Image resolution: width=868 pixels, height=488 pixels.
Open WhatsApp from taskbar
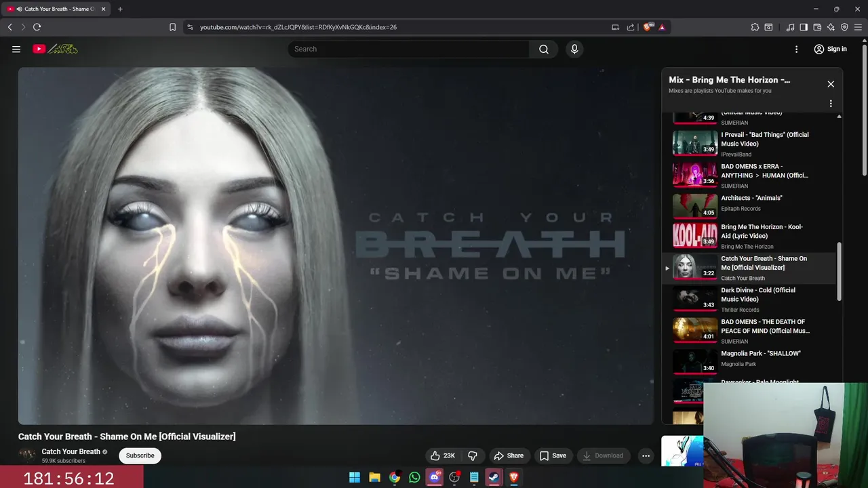[x=414, y=477]
